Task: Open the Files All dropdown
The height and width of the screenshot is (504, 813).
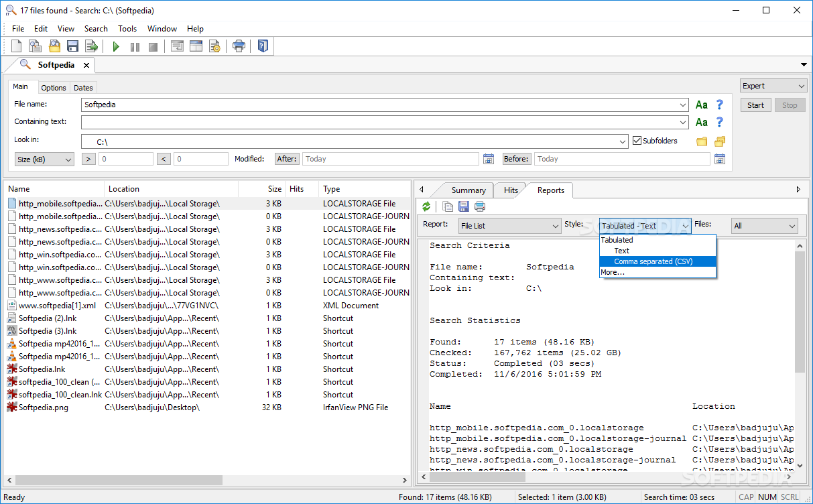Action: [765, 226]
